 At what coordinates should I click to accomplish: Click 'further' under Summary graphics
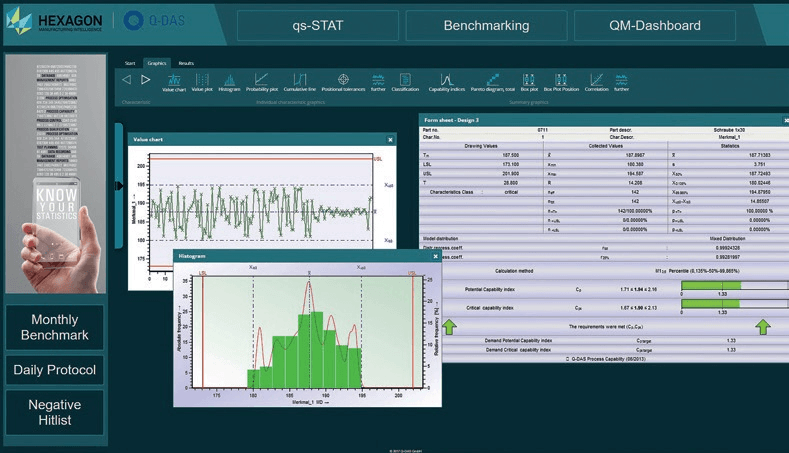pyautogui.click(x=621, y=83)
